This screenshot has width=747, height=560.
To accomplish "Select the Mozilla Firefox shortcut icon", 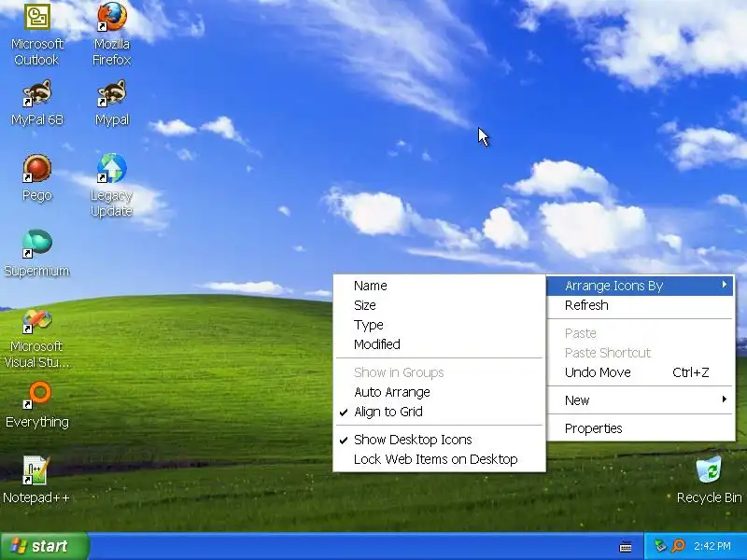I will pos(112,18).
